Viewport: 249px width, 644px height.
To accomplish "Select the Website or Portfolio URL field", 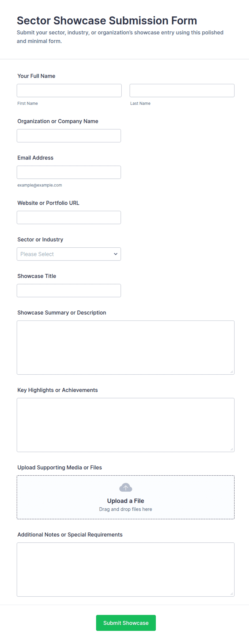I will pos(69,218).
